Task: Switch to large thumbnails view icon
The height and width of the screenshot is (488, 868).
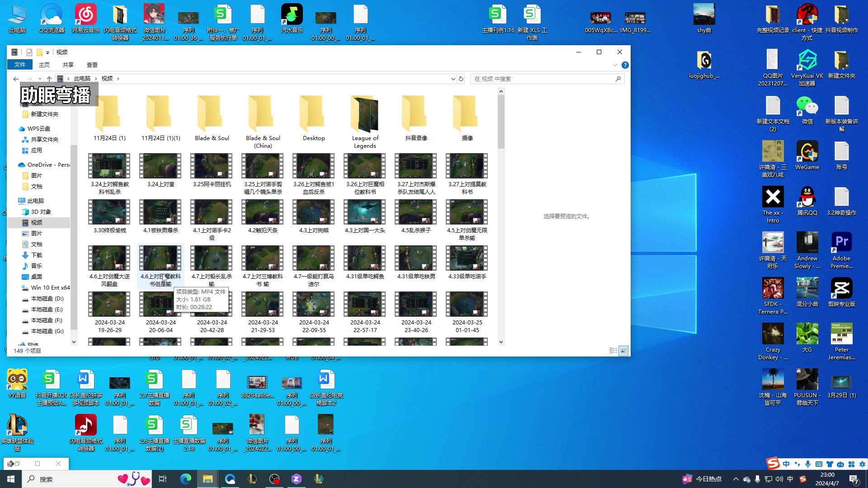Action: pos(623,351)
